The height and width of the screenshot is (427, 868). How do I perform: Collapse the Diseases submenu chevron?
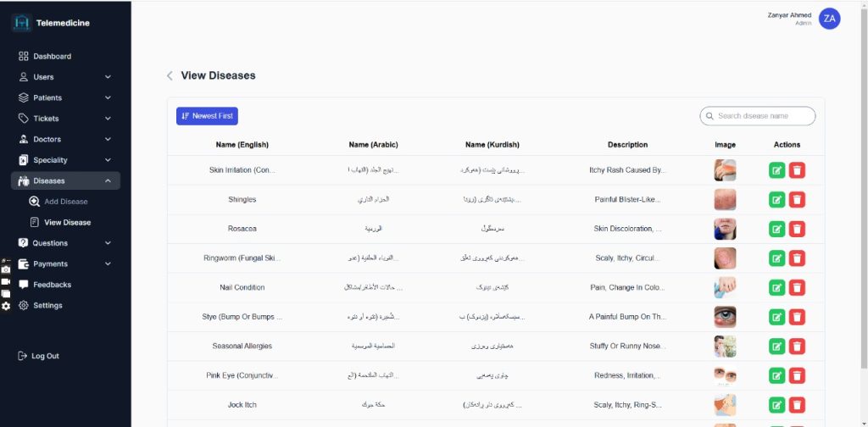(x=108, y=180)
